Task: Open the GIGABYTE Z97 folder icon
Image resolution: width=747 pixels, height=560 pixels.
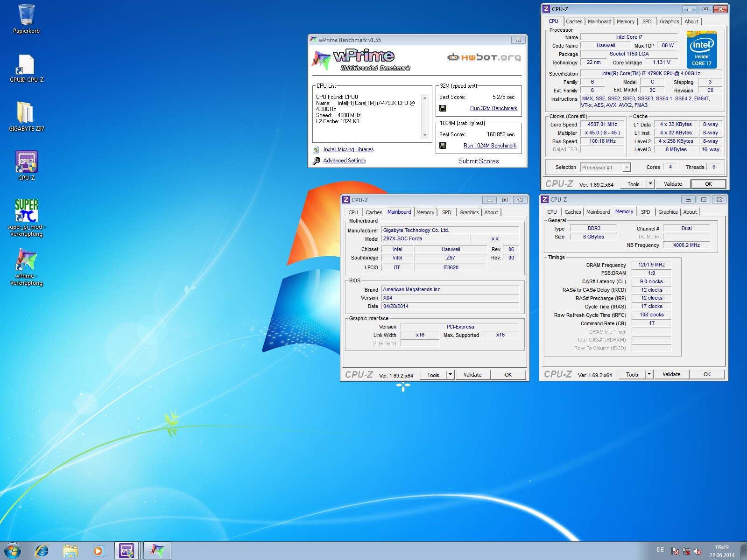Action: [26, 117]
